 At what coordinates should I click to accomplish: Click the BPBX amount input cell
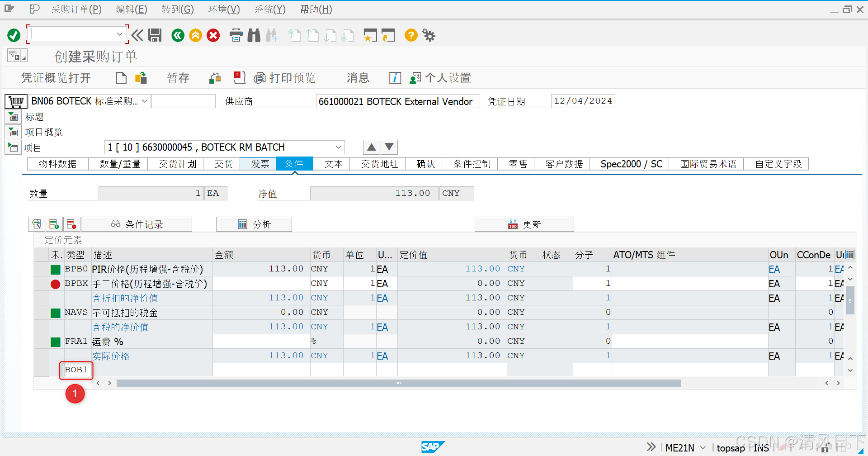pyautogui.click(x=261, y=284)
